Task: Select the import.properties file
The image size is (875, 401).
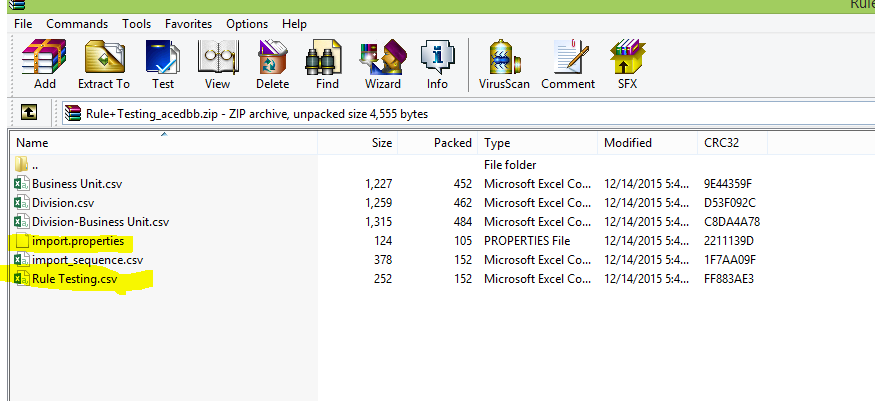Action: click(x=78, y=241)
